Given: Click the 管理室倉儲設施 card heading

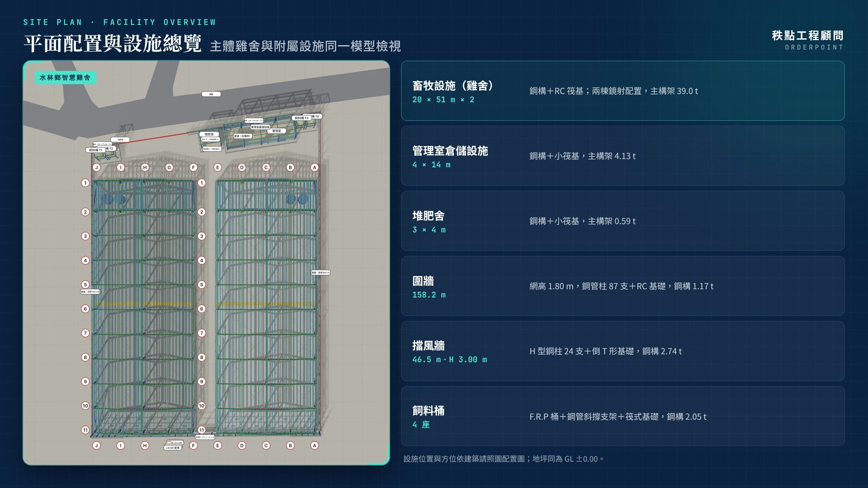Looking at the screenshot, I should (450, 151).
